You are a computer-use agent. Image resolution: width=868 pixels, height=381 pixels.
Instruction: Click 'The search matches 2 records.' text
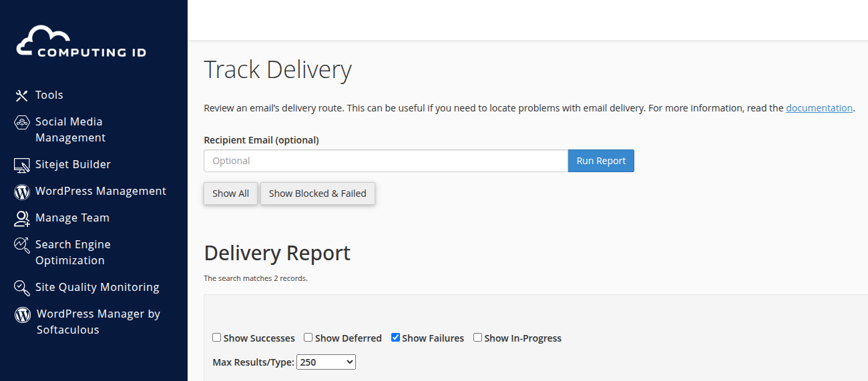(256, 278)
